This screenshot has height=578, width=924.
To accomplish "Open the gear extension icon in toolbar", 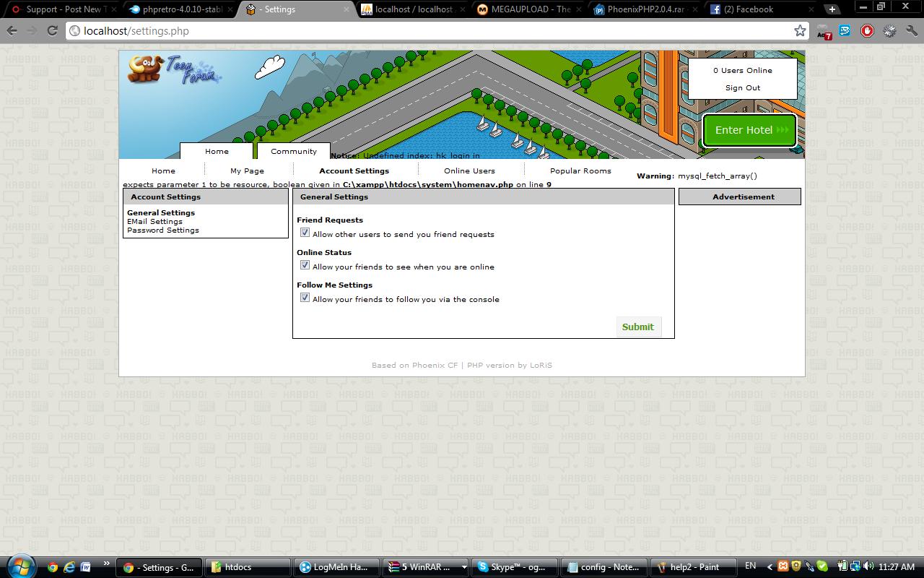I will coord(889,31).
